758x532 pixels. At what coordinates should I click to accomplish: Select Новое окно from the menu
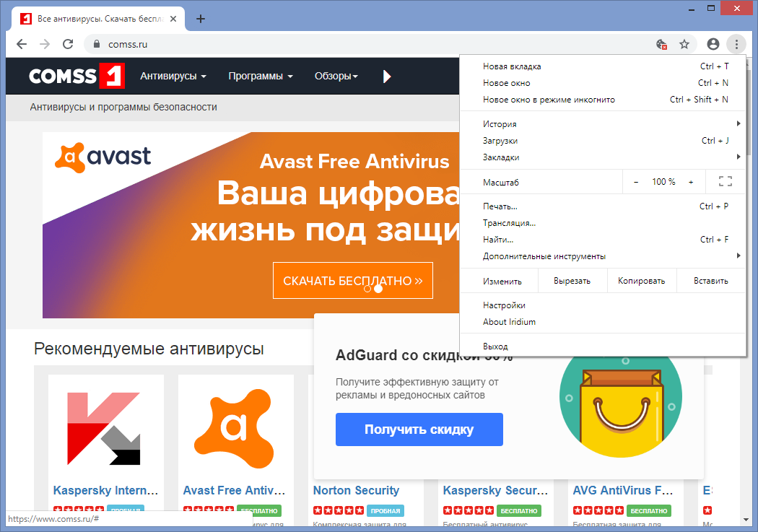pyautogui.click(x=602, y=82)
